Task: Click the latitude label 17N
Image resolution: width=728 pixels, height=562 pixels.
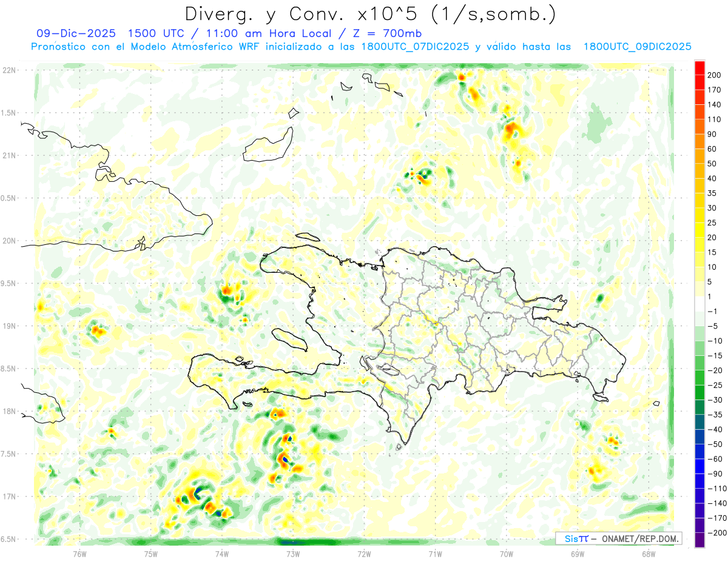Action: tap(10, 497)
